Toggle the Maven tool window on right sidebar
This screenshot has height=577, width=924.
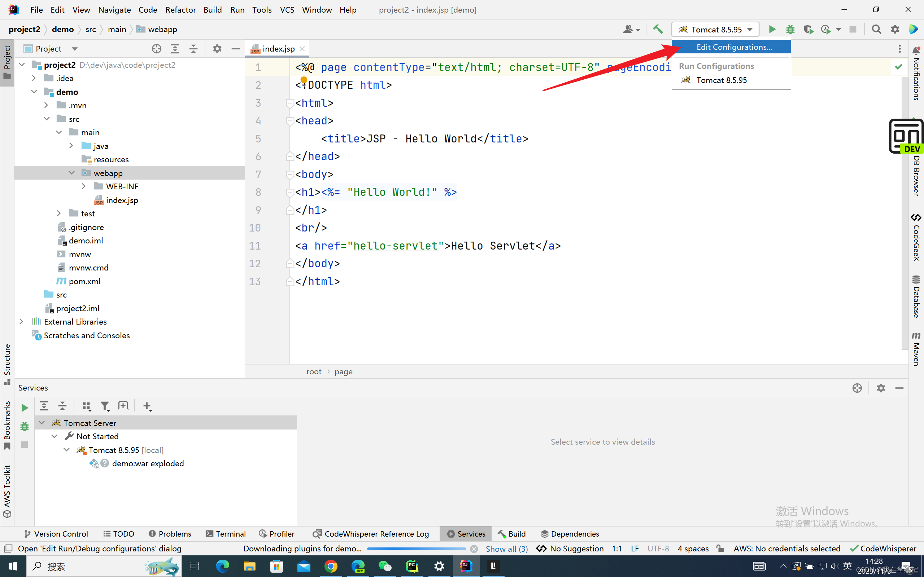click(916, 349)
